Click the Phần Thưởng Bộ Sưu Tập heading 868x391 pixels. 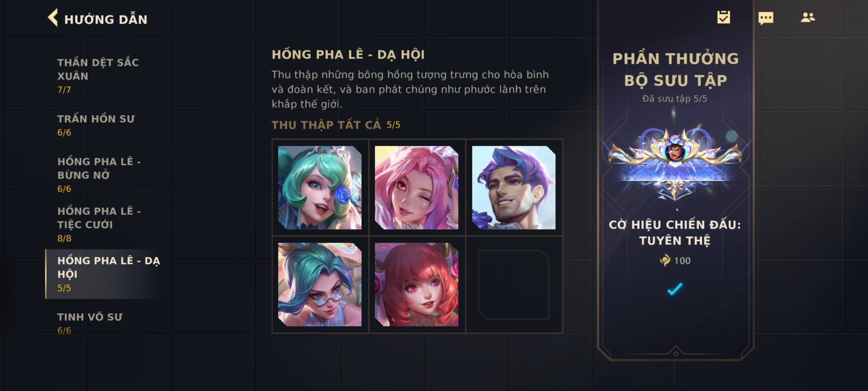(675, 70)
